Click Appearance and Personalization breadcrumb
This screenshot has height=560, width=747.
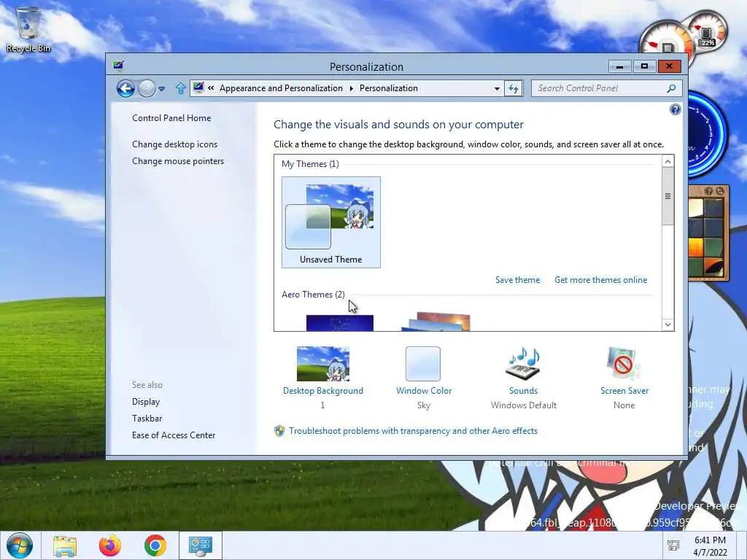(281, 88)
